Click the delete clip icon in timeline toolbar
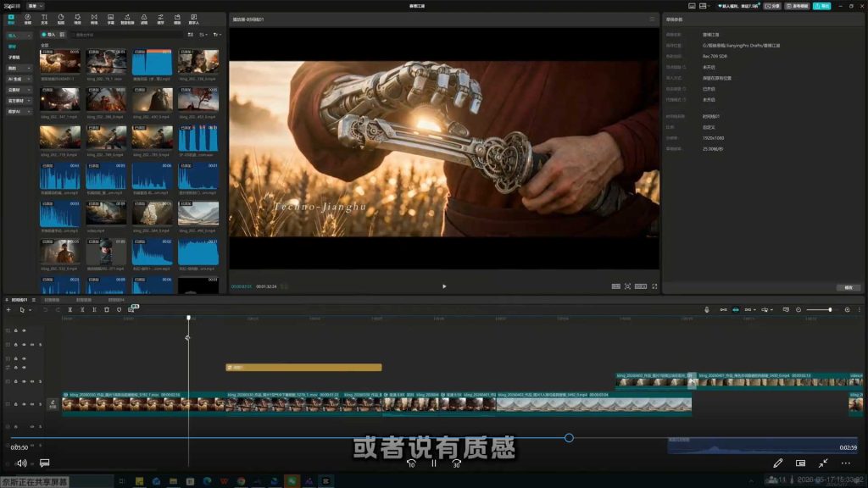 [x=107, y=310]
